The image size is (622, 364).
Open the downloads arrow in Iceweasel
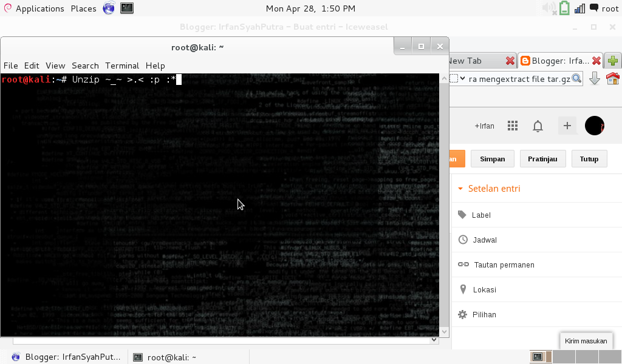[594, 78]
